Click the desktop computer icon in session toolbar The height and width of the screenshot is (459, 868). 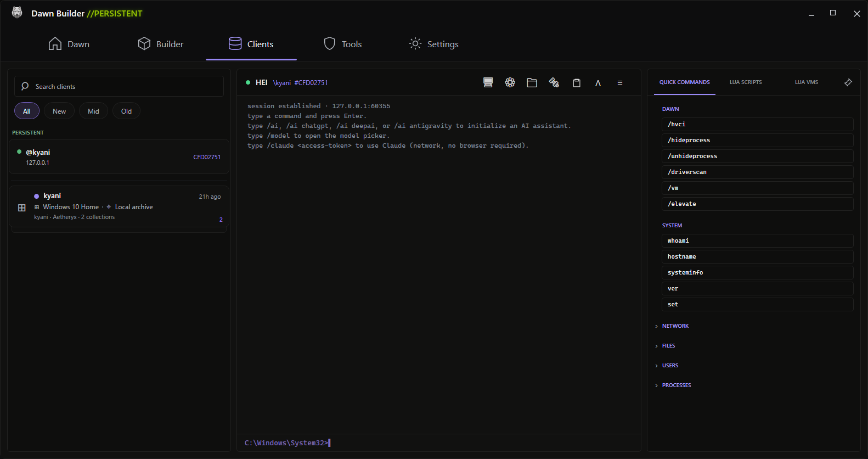click(x=488, y=82)
